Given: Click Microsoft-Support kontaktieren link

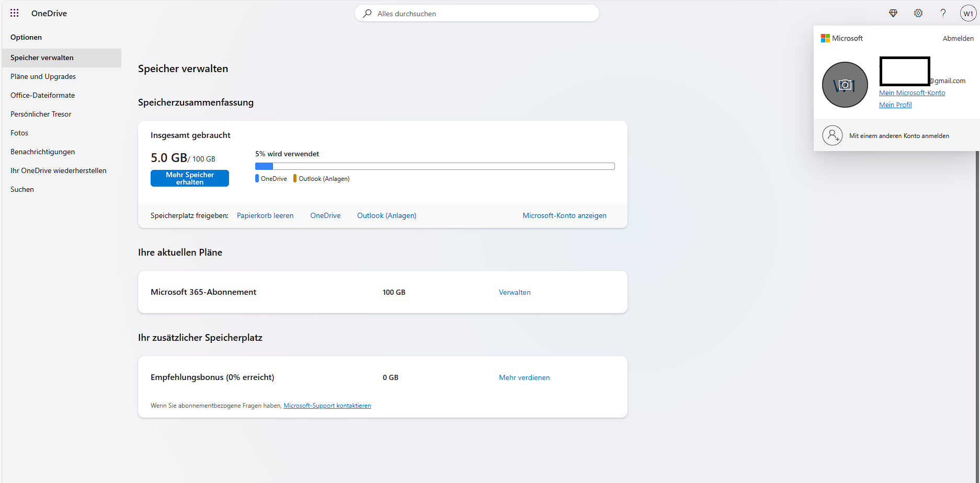Looking at the screenshot, I should 327,406.
